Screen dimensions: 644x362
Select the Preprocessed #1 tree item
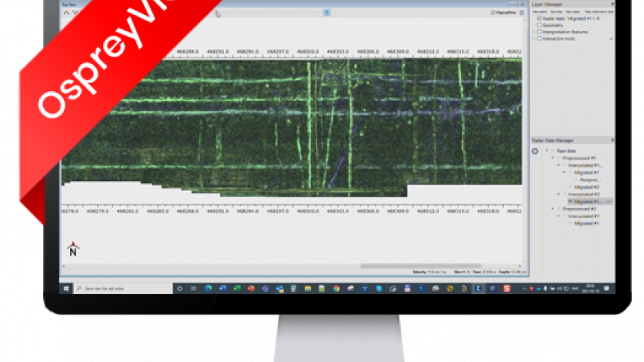point(579,158)
